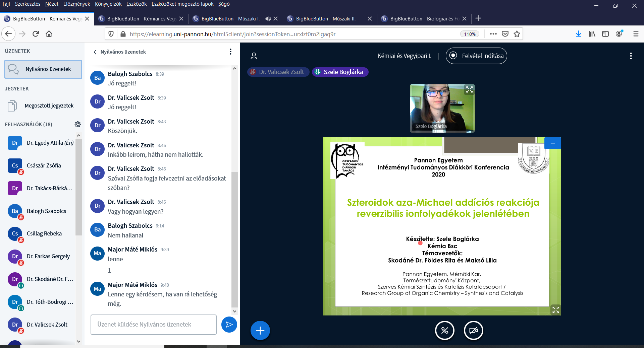Switch to the BigBlueButton Biológiai tab

pyautogui.click(x=423, y=19)
